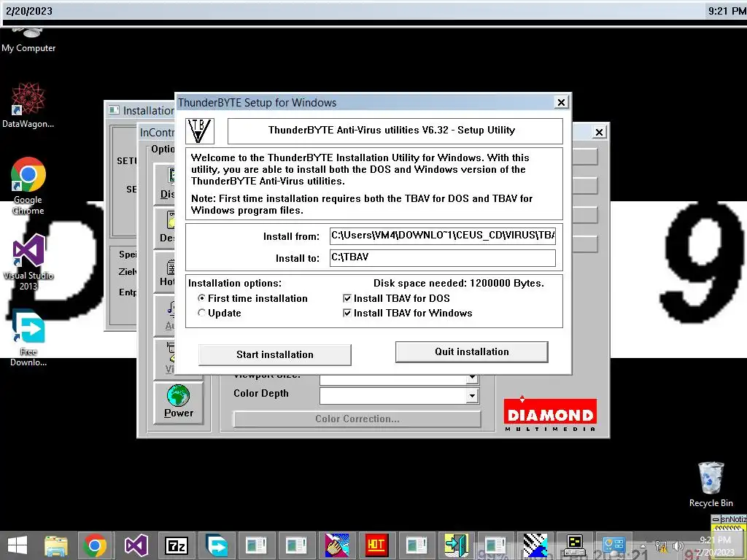
Task: Select the Free Download desktop shortcut
Action: [28, 338]
